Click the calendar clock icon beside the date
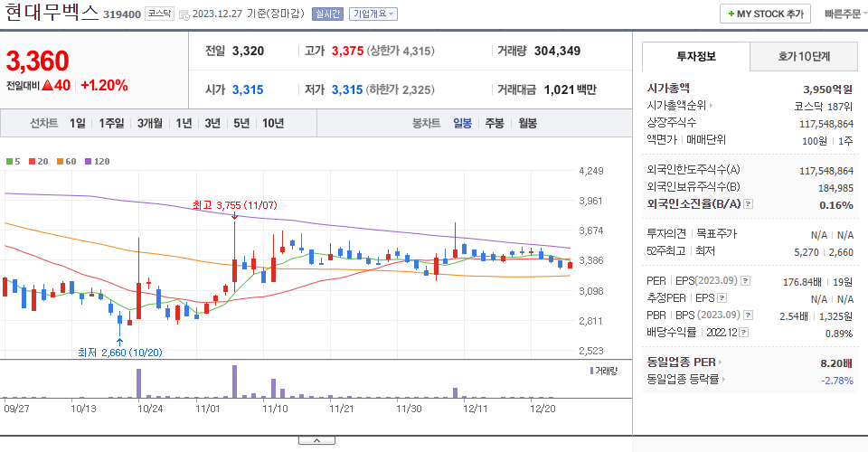Screen dimensions: 868x452 [x=184, y=15]
